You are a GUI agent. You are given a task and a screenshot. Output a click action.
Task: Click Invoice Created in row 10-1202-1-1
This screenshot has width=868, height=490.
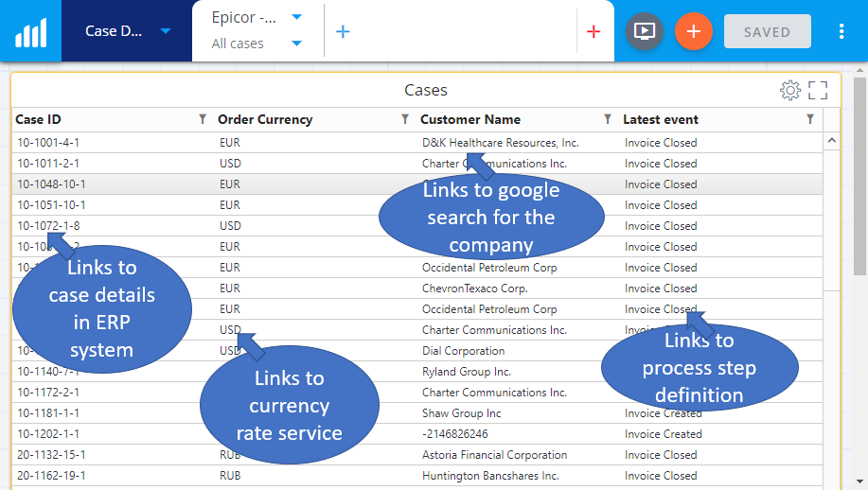coord(664,434)
